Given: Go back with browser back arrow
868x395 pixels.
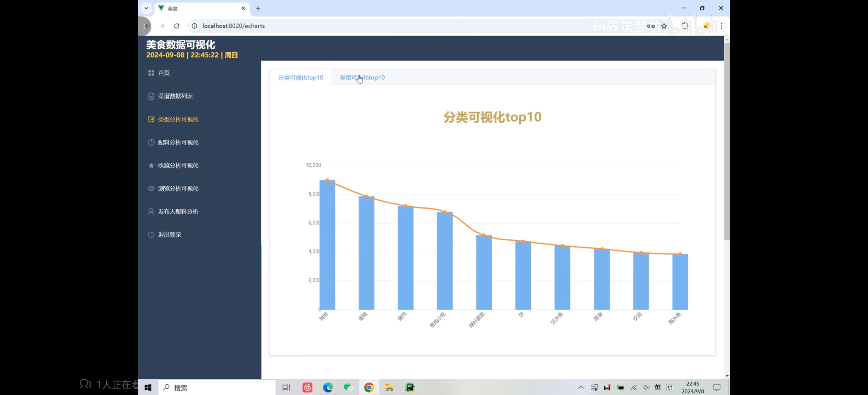Looking at the screenshot, I should (146, 26).
